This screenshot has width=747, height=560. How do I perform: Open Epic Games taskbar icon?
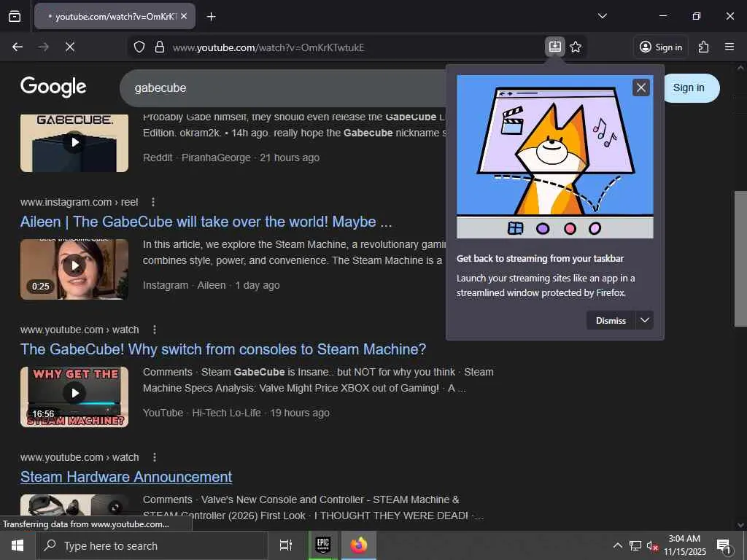coord(323,545)
